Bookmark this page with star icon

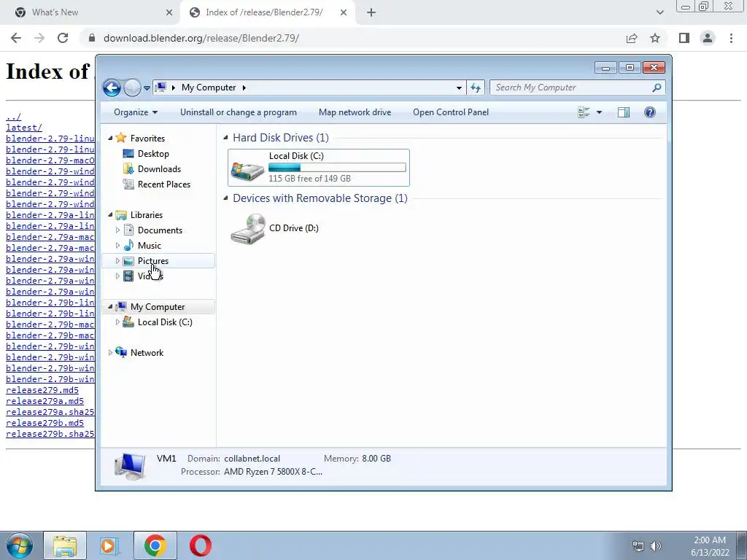(655, 38)
